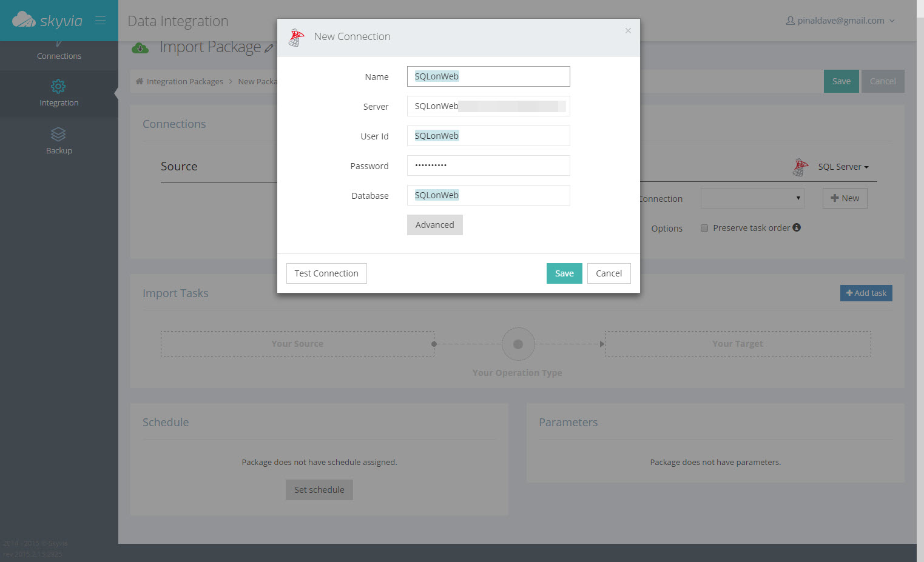The image size is (924, 562).
Task: Click the user profile icon
Action: [791, 21]
